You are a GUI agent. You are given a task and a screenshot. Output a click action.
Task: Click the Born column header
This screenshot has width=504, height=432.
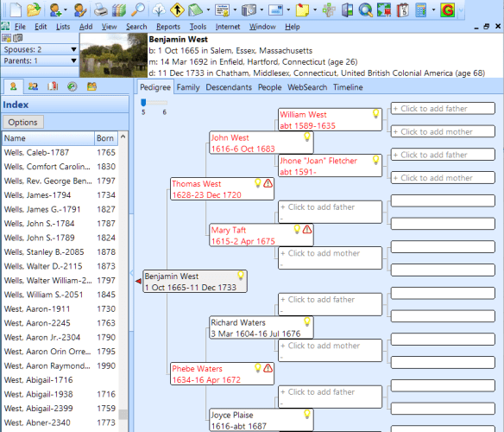tap(105, 138)
